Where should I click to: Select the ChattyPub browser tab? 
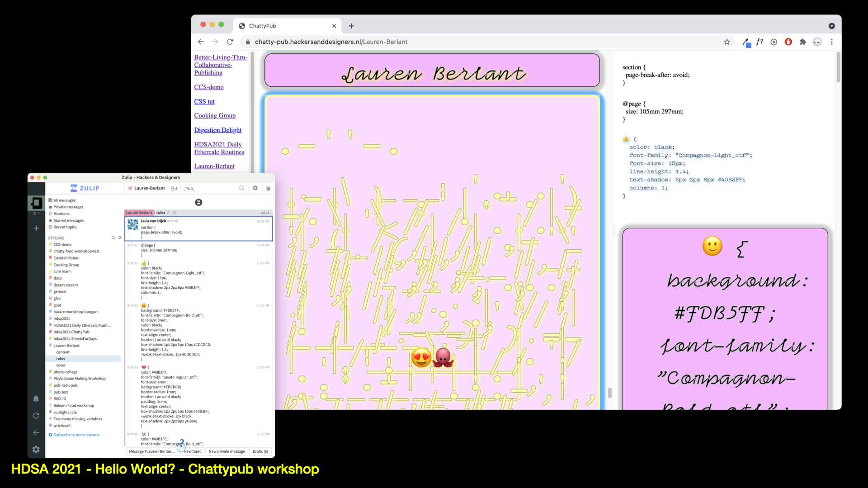click(288, 26)
